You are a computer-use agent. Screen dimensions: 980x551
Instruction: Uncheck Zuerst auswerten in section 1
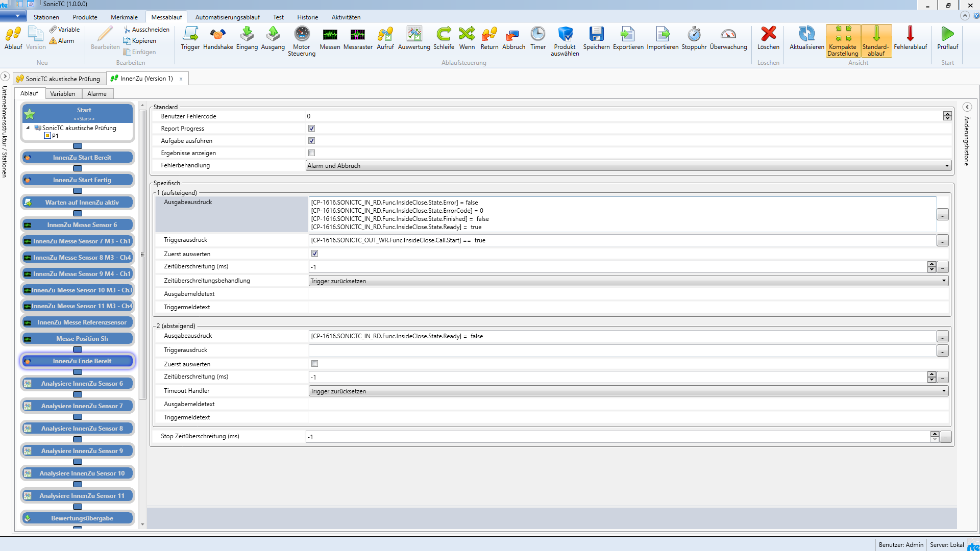[x=314, y=253]
